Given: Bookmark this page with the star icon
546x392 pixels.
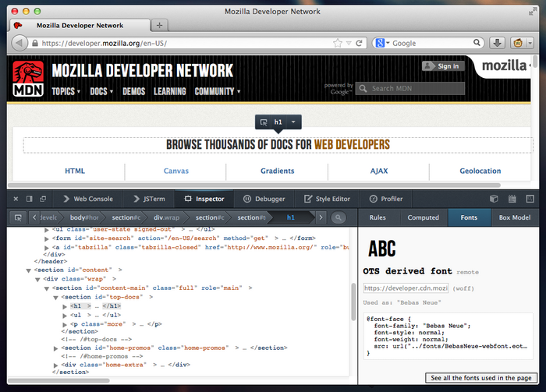Looking at the screenshot, I should [337, 43].
